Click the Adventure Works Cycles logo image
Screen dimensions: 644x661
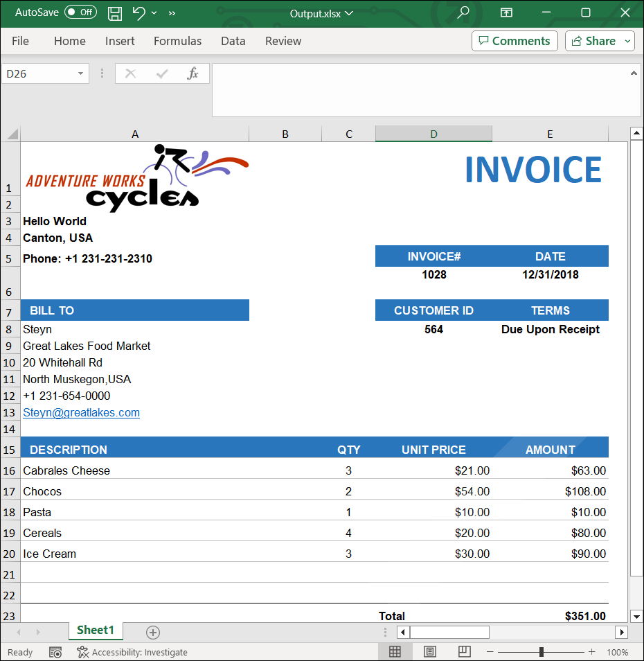coord(138,177)
